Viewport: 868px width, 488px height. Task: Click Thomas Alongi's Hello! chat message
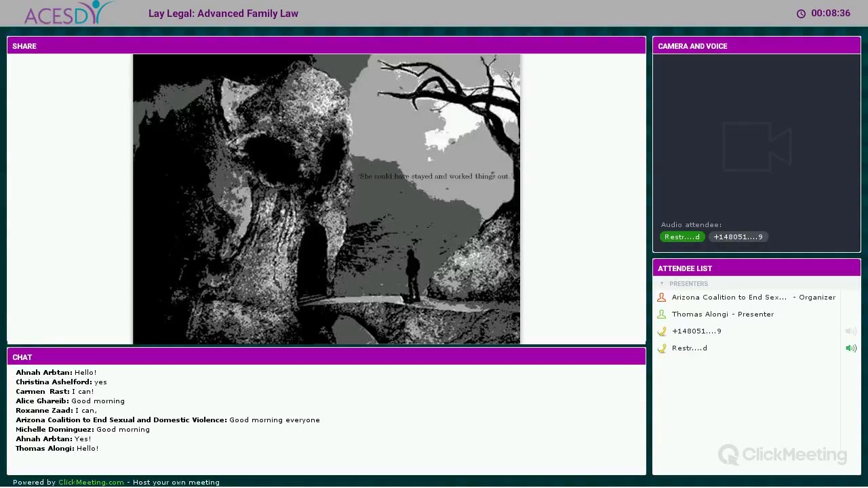57,449
